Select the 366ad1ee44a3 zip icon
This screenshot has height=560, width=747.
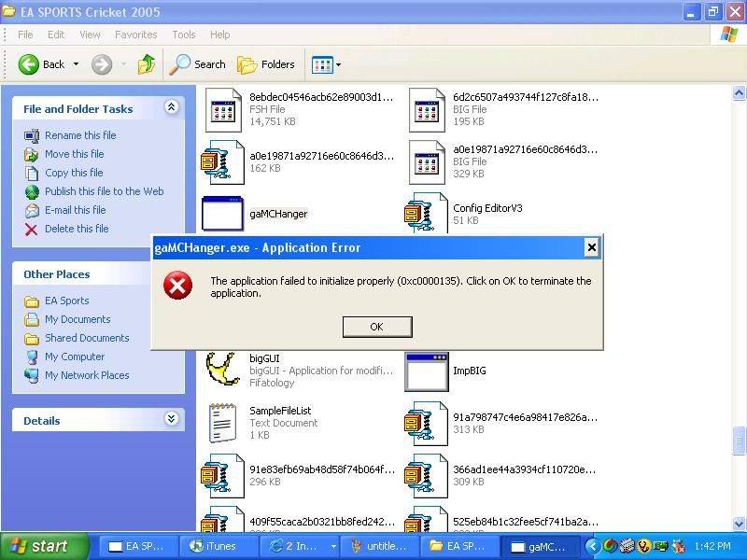[x=426, y=476]
